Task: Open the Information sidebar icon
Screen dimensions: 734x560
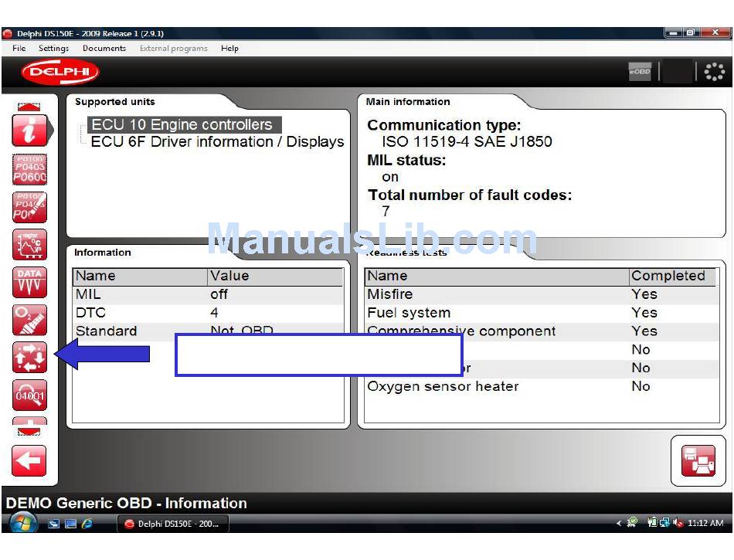Action: point(29,131)
